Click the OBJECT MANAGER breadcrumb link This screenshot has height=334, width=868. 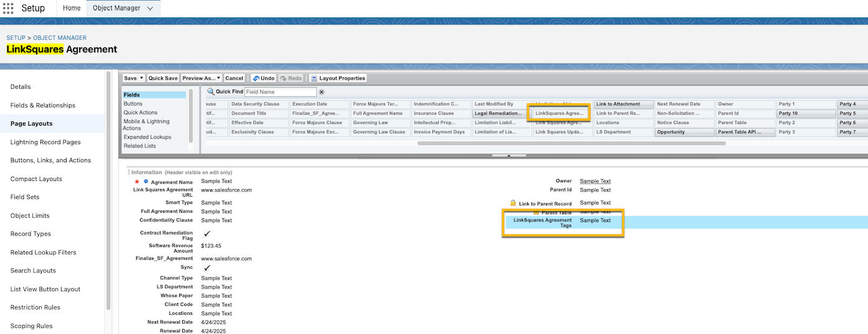point(60,38)
